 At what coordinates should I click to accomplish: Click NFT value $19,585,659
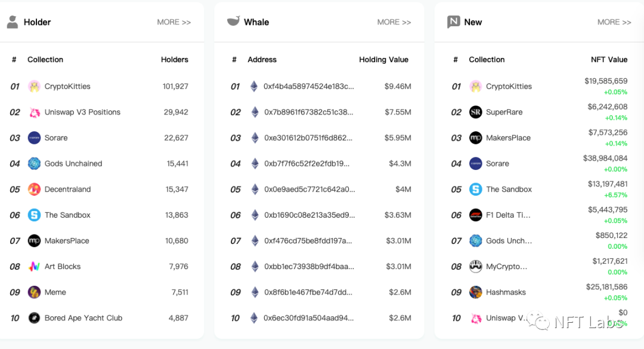pos(606,81)
